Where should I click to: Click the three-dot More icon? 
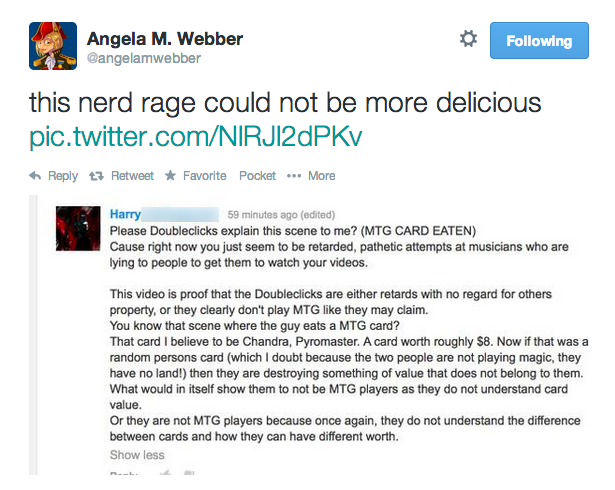point(294,176)
